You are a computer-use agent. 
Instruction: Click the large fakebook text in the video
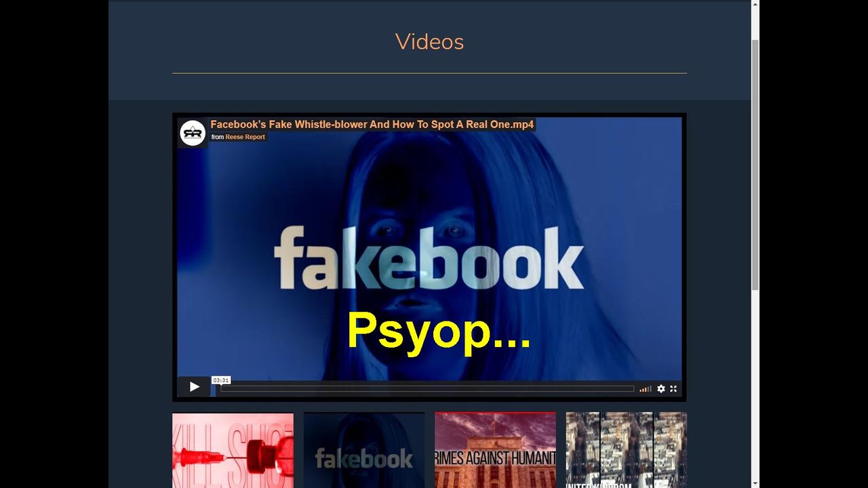tap(429, 258)
